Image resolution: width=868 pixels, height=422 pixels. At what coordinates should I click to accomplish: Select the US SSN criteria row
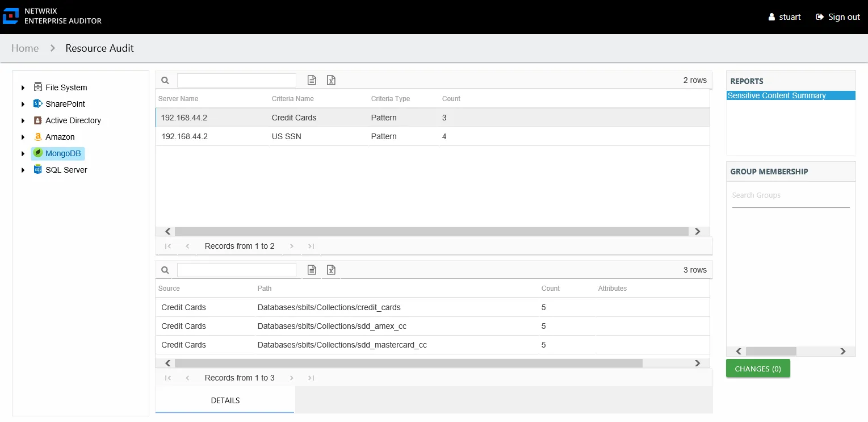pyautogui.click(x=433, y=136)
